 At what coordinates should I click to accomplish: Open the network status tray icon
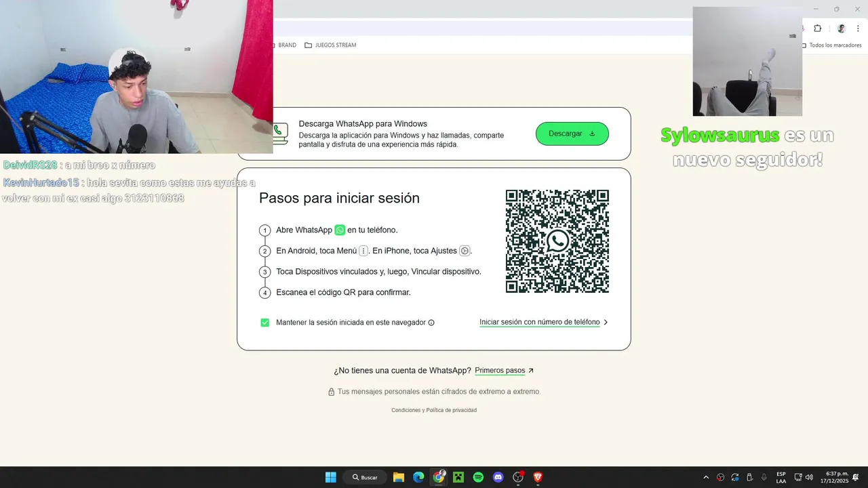(x=798, y=477)
